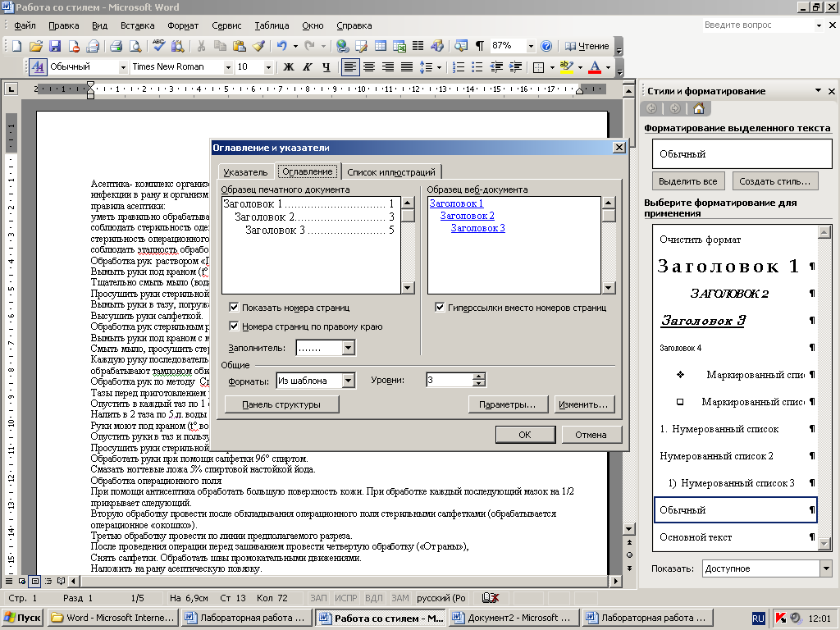This screenshot has width=840, height=630.
Task: Open the Показать dropdown in styles pane
Action: click(825, 568)
